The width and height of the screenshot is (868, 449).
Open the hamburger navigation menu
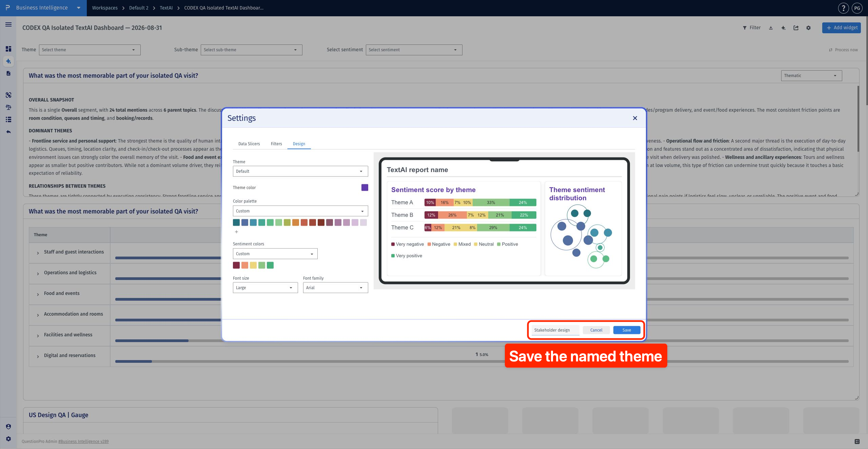coord(8,24)
